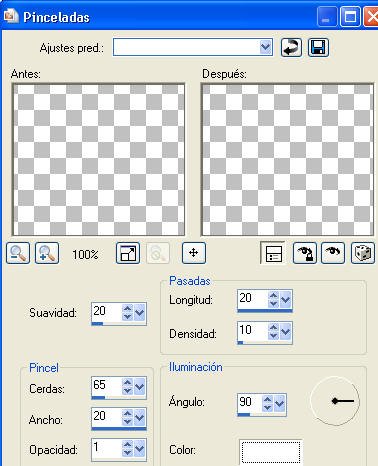Click the Cerdas spinner arrows
Screen dimensions: 378x466
127,386
